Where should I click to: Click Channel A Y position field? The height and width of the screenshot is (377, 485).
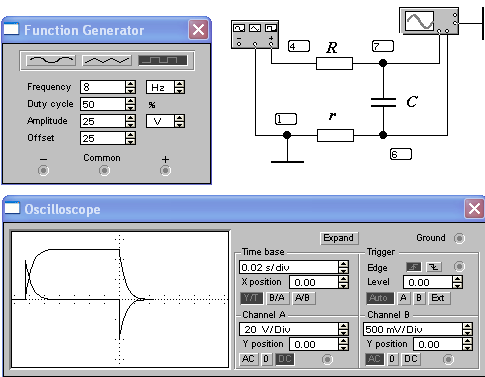tap(313, 344)
